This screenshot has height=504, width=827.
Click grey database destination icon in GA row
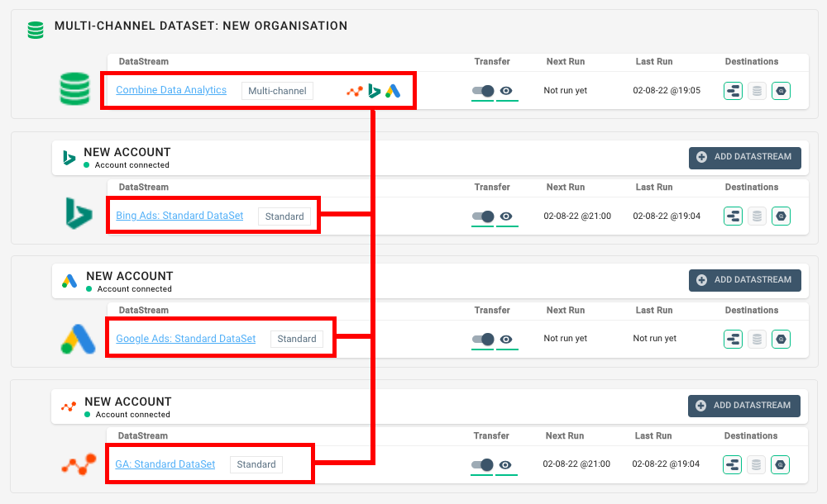point(756,464)
